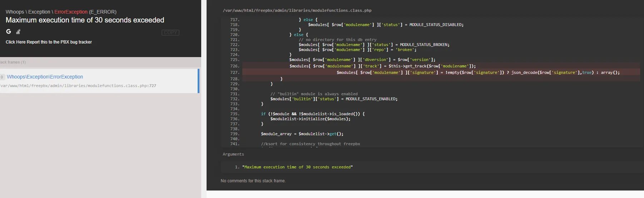Screen dimensions: 644x198
Task: Click comment '"builtin" module is always enabled'
Action: coord(314,94)
